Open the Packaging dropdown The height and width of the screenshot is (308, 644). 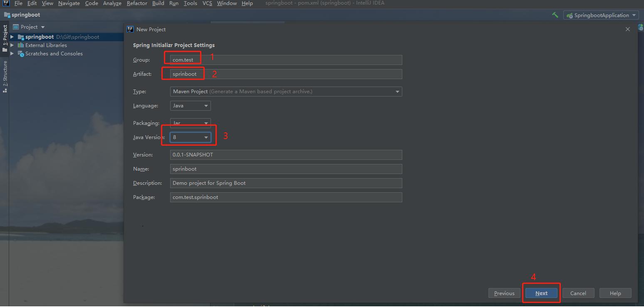(x=191, y=123)
